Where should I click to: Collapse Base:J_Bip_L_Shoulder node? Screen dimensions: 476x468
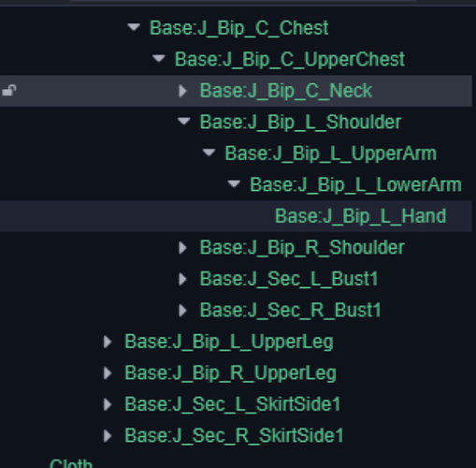click(183, 121)
